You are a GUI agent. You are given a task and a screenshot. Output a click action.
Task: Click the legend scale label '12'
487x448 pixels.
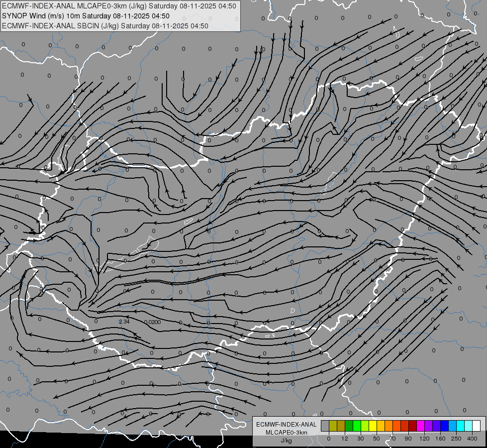(x=345, y=439)
